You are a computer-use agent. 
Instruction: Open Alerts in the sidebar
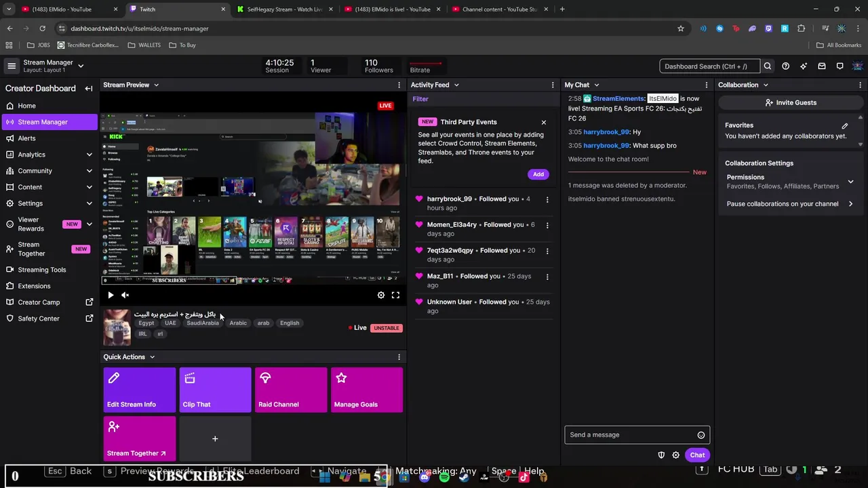[49, 138]
